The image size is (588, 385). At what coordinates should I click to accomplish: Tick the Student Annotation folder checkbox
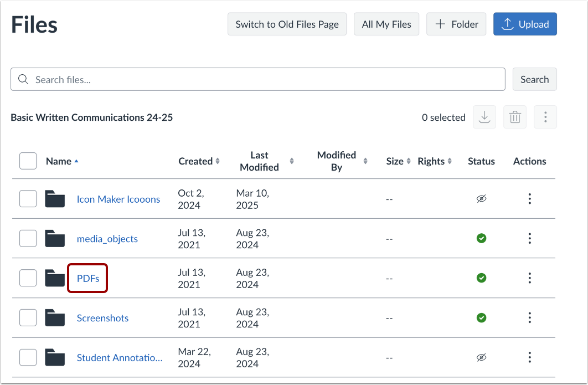[28, 358]
